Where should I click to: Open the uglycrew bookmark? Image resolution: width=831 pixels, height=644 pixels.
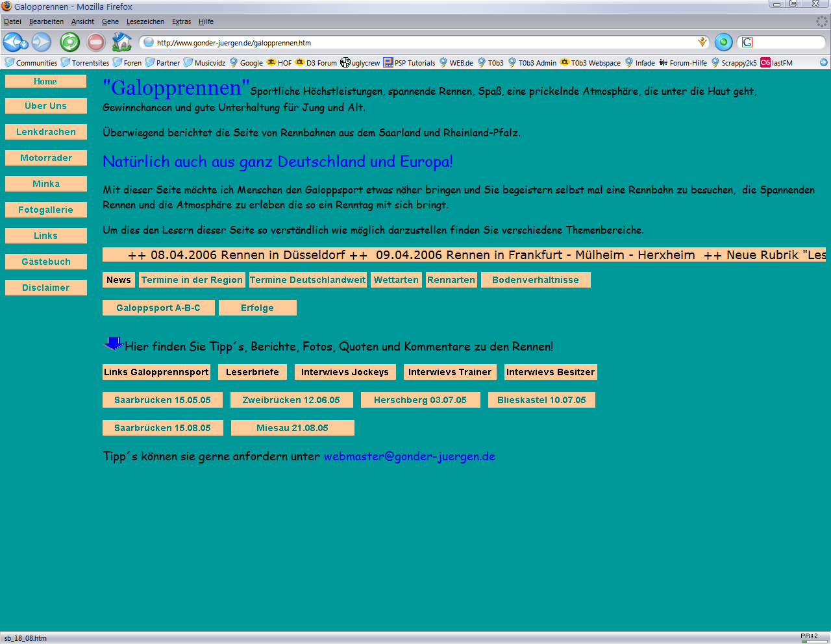[360, 63]
